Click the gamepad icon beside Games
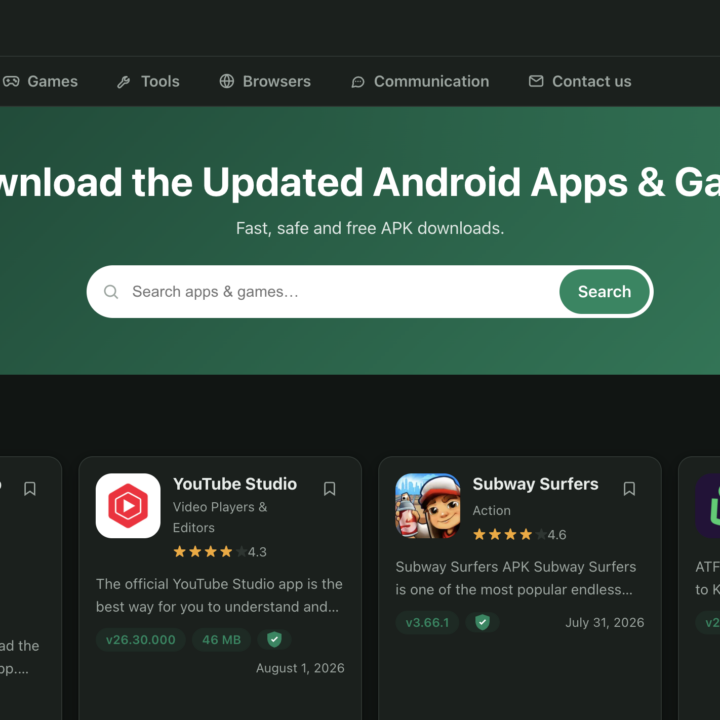This screenshot has width=720, height=720. pyautogui.click(x=11, y=81)
